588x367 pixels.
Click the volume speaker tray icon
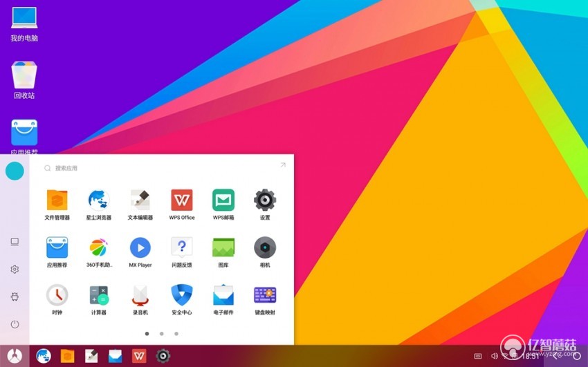click(x=495, y=356)
